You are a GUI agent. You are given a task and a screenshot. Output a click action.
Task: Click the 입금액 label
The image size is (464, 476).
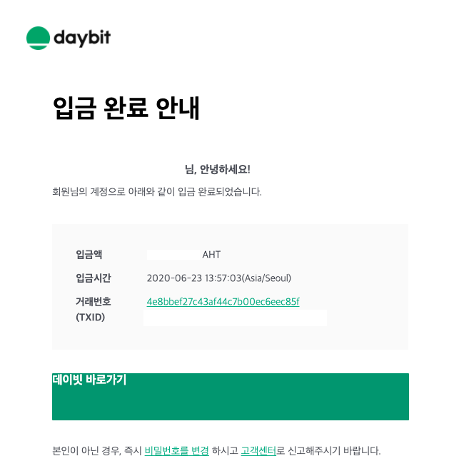click(89, 254)
